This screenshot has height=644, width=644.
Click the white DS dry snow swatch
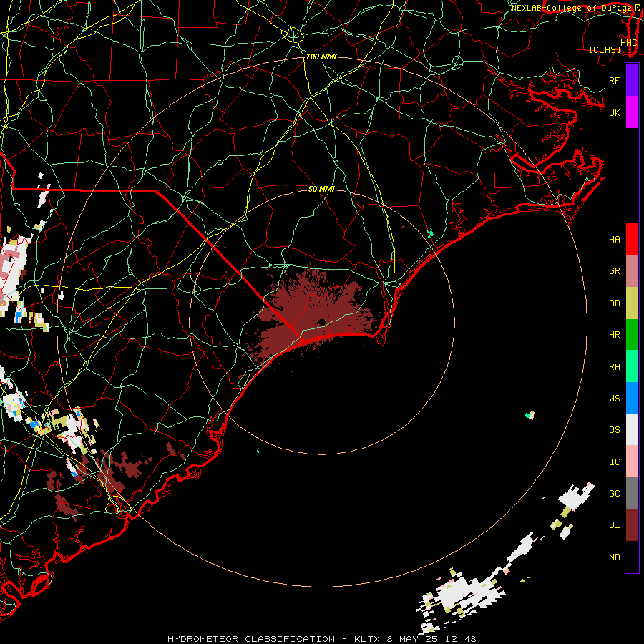point(632,429)
